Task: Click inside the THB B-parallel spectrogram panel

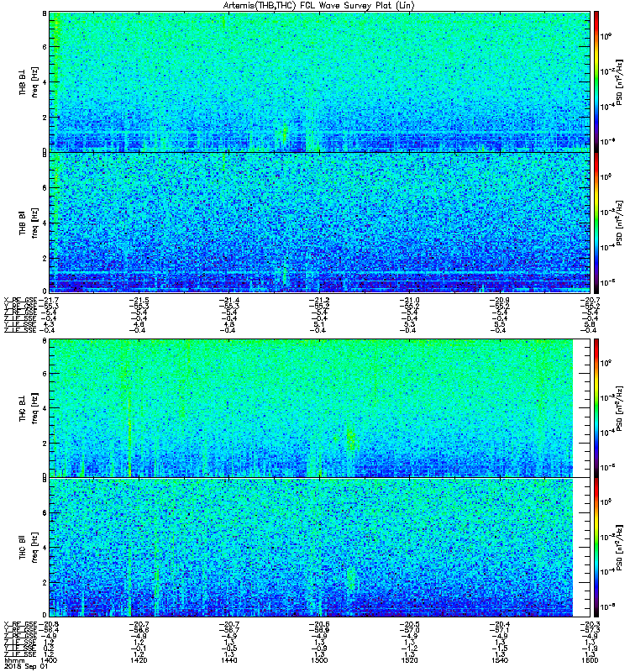Action: [x=319, y=223]
